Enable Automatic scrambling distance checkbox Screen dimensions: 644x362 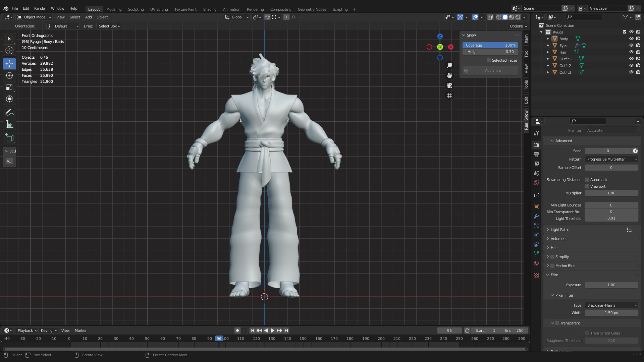coord(587,180)
